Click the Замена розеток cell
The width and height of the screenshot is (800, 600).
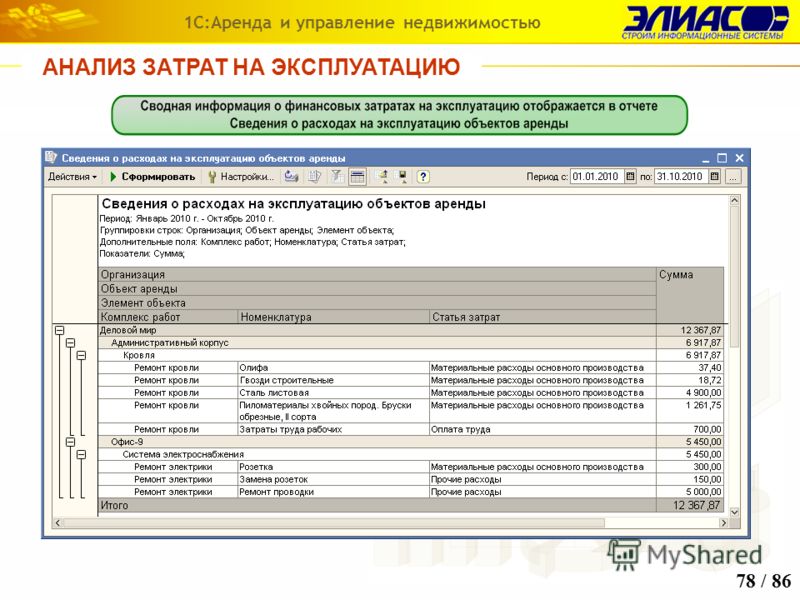pyautogui.click(x=333, y=480)
